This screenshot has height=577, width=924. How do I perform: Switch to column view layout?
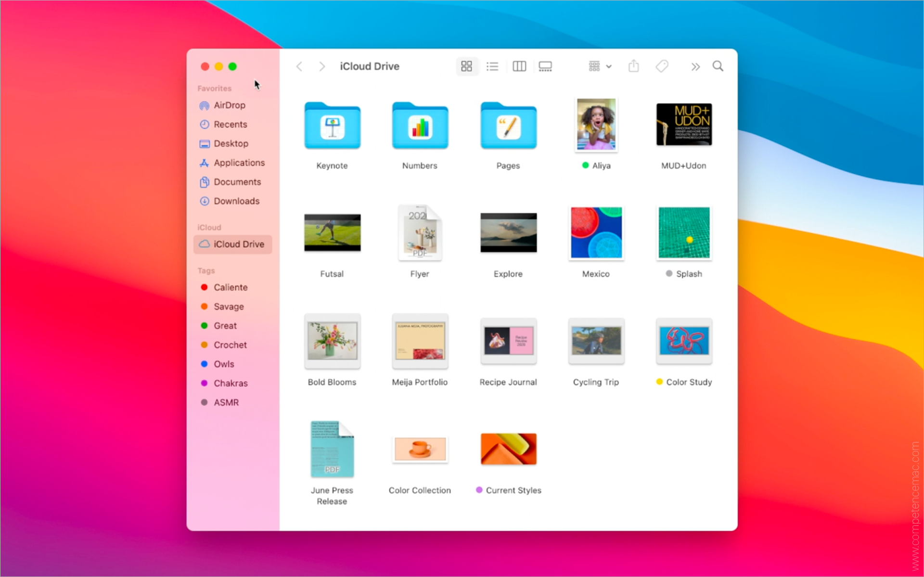[519, 66]
